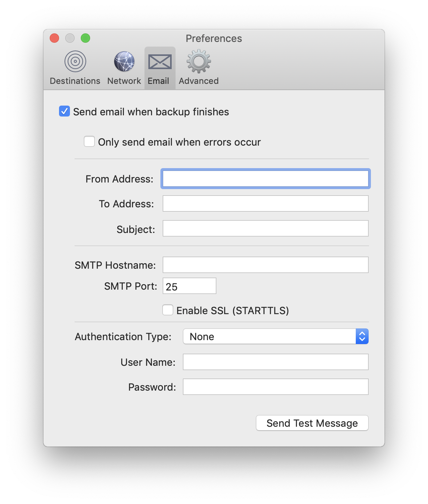This screenshot has width=428, height=504.
Task: Focus the User Name field
Action: pyautogui.click(x=276, y=362)
